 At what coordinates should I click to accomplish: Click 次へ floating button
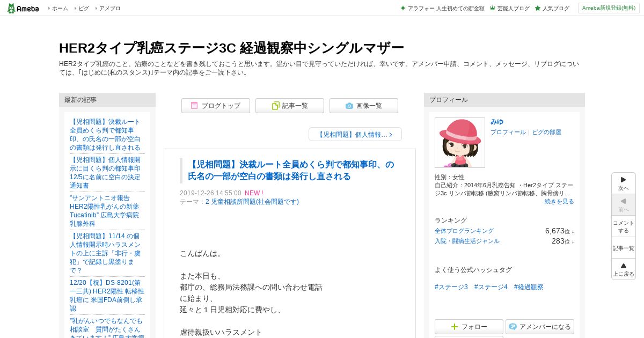coord(624,183)
